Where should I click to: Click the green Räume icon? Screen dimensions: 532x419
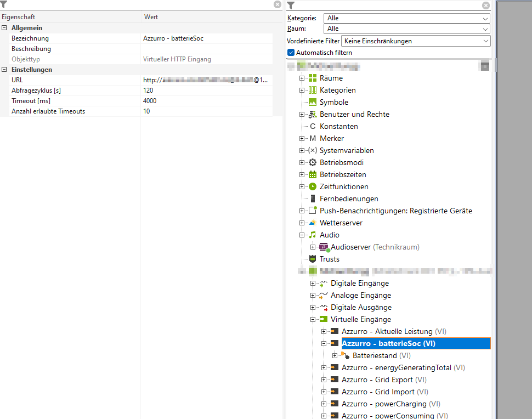pos(313,78)
